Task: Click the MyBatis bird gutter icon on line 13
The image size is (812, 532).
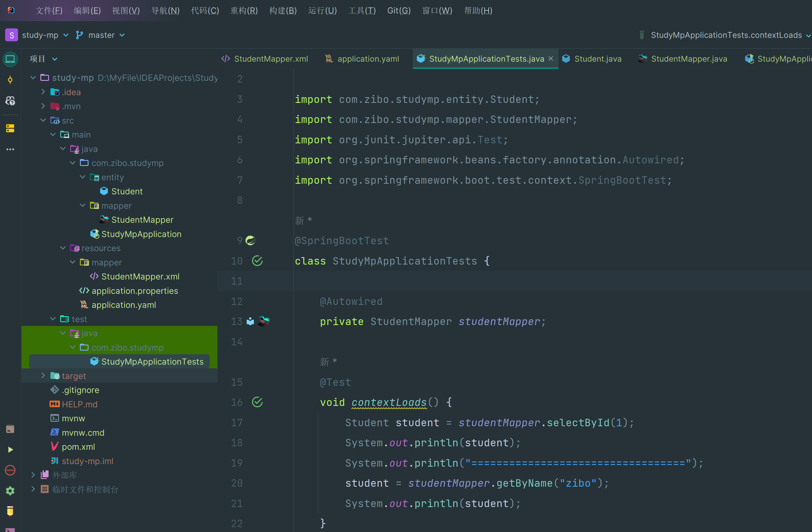Action: 264,321
